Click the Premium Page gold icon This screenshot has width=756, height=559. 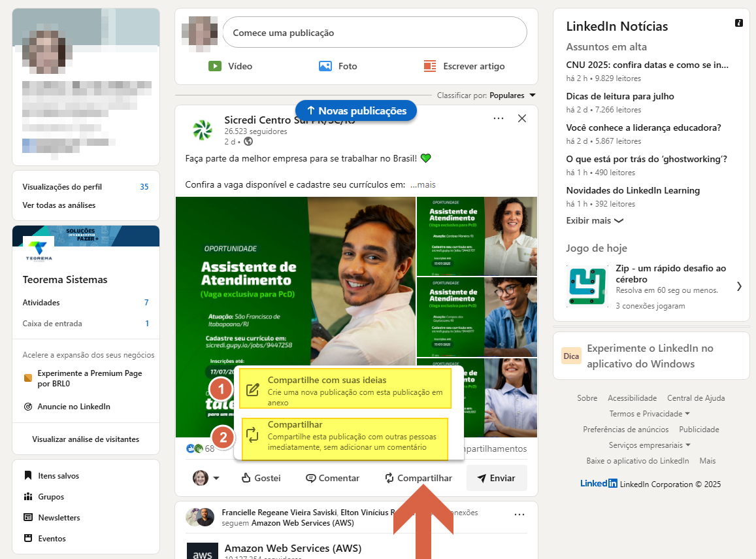point(28,378)
